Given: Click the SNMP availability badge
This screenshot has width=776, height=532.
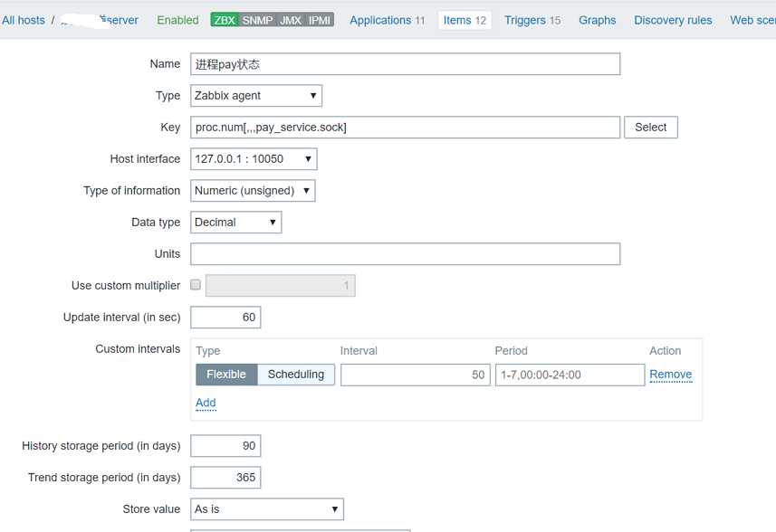Looking at the screenshot, I should pyautogui.click(x=257, y=20).
